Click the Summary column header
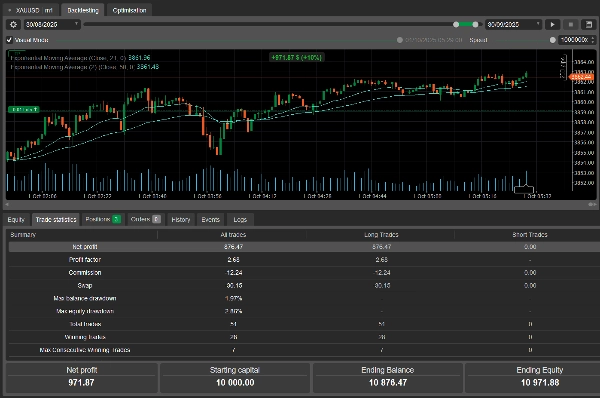600x398 pixels. [23, 235]
